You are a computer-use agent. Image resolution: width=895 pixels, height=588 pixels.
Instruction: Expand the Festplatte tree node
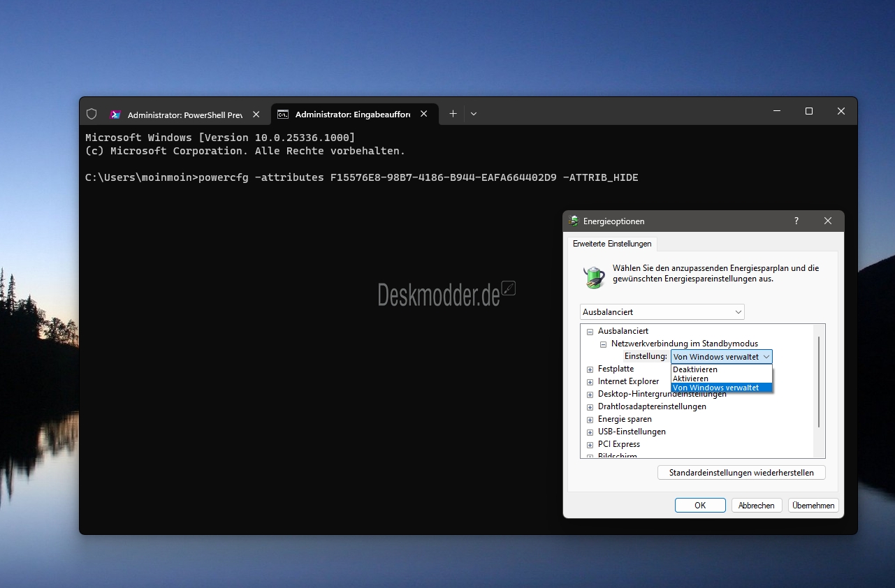[590, 369]
